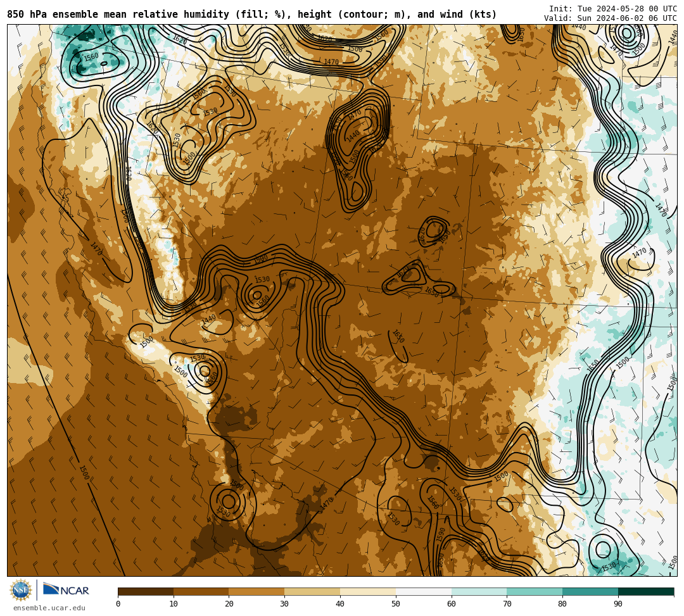684x616 pixels.
Task: Click the colorbar tick label 30
Action: (284, 604)
